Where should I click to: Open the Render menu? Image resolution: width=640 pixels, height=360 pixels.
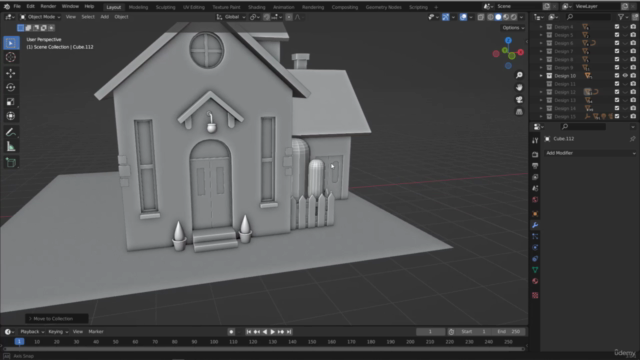pos(48,7)
